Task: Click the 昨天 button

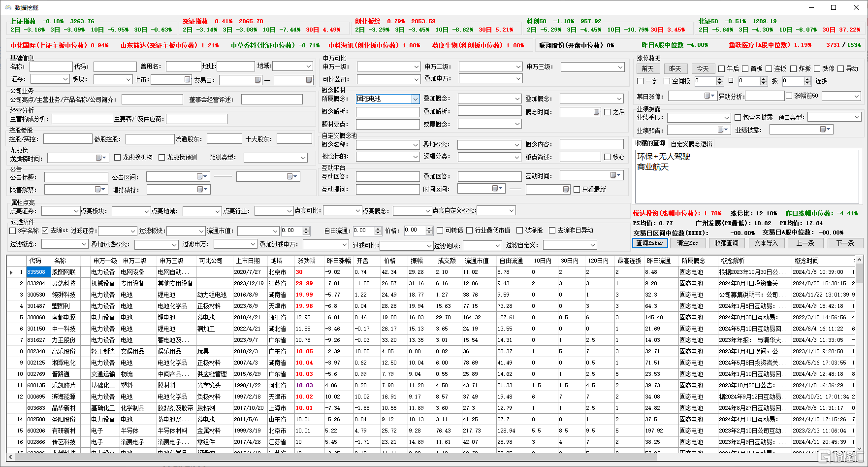Action: [675, 69]
